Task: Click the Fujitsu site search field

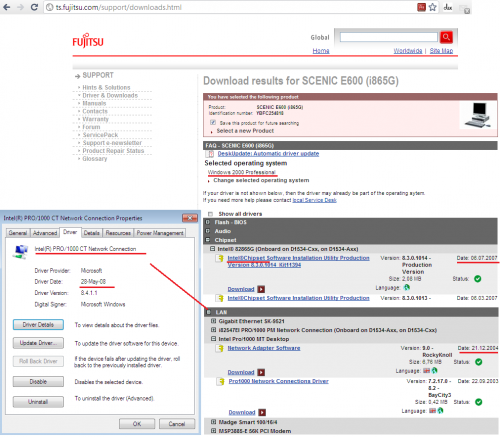Action: tap(388, 37)
